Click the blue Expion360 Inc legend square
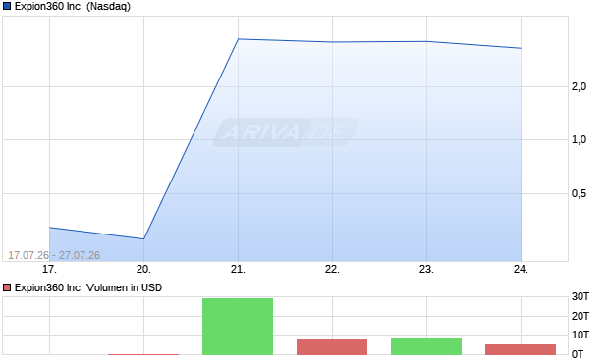 (7, 6)
